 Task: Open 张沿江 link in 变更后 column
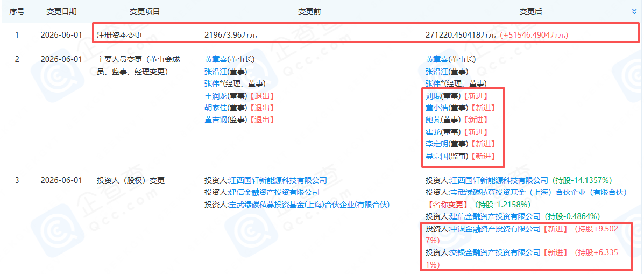pos(436,72)
